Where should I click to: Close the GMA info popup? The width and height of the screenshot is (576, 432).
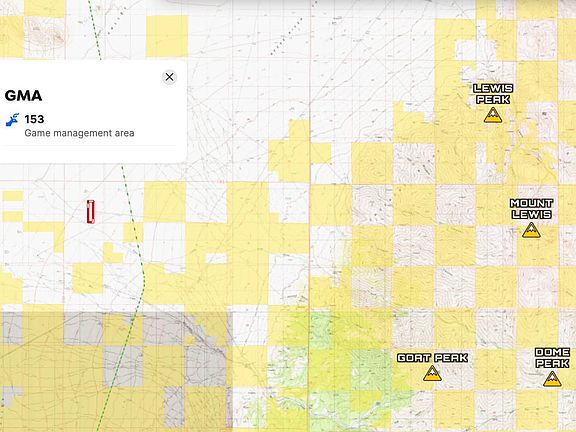[169, 77]
